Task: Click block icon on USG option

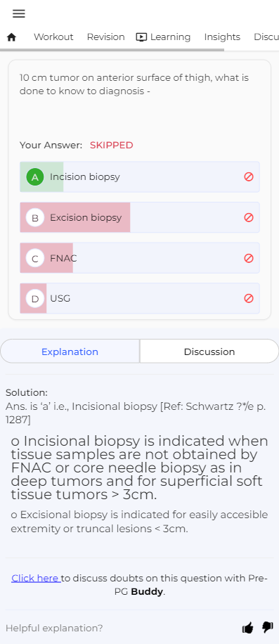Action: [x=249, y=299]
